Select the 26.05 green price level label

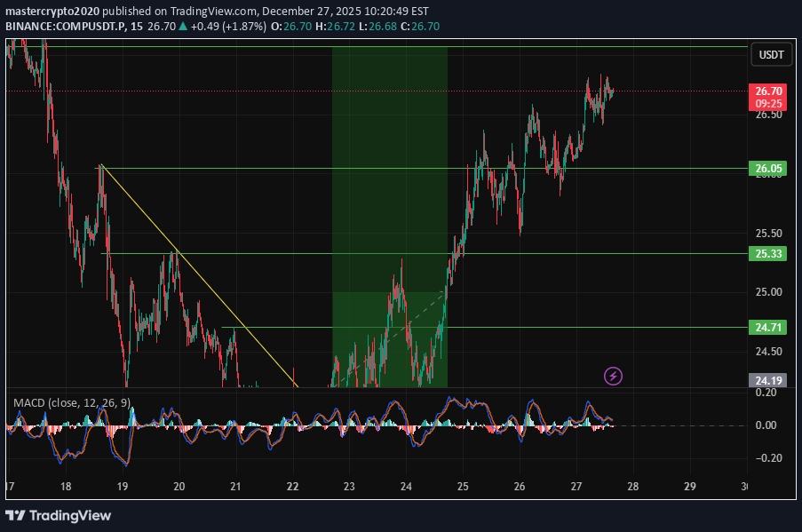pyautogui.click(x=768, y=168)
